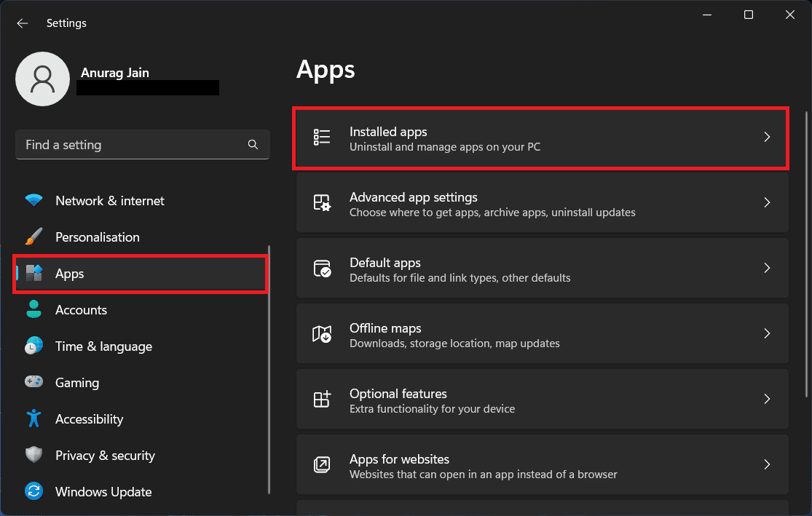Expand the Optional features chevron
This screenshot has height=516, width=812.
point(767,399)
